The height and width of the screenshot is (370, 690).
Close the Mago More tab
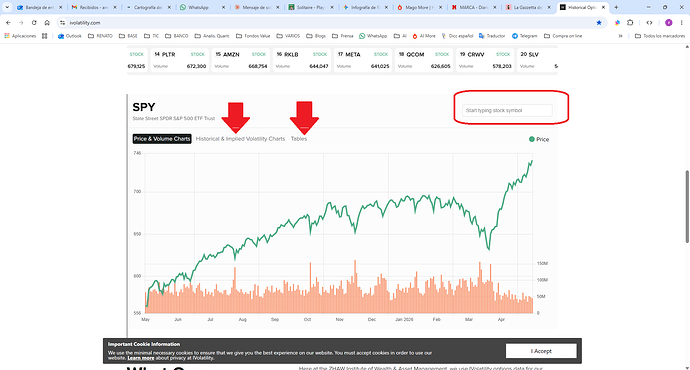[x=440, y=7]
